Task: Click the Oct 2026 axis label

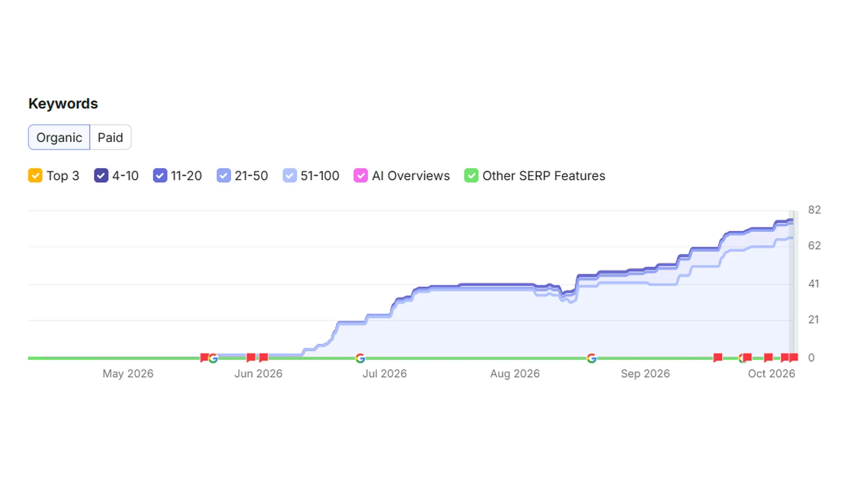Action: click(x=771, y=374)
